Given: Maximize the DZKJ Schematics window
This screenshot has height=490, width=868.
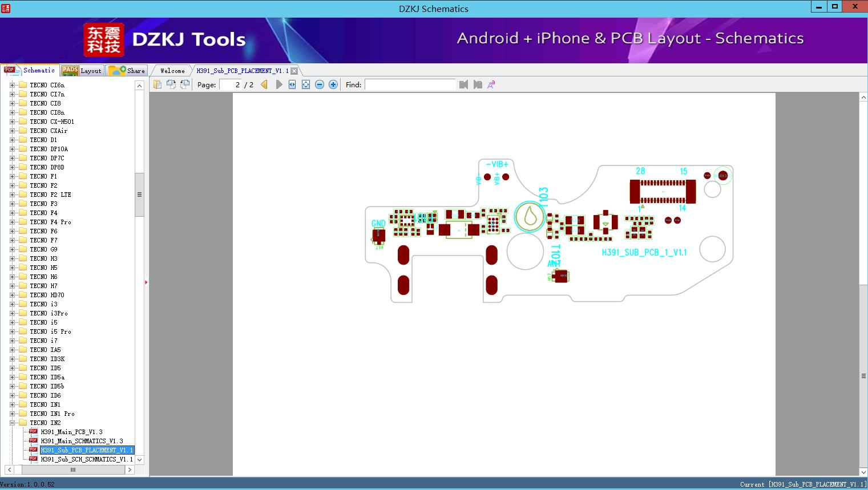Looking at the screenshot, I should coord(835,7).
